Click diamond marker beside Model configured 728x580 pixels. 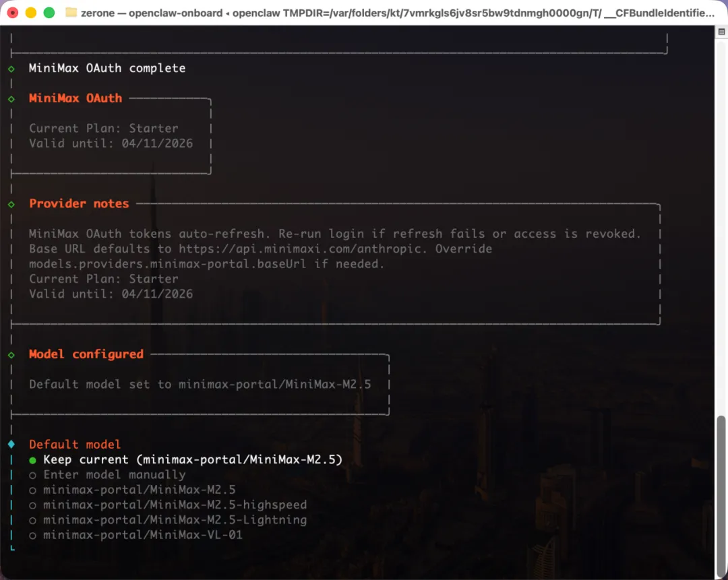11,355
